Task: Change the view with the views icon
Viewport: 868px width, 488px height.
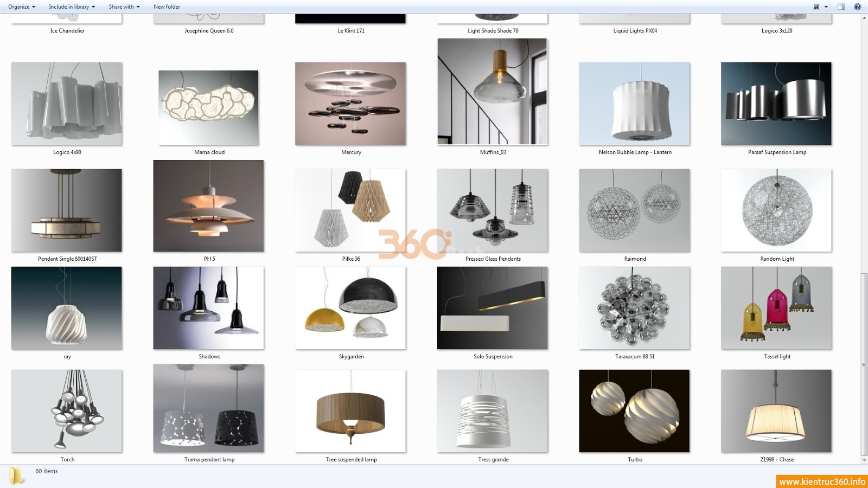Action: tap(816, 7)
